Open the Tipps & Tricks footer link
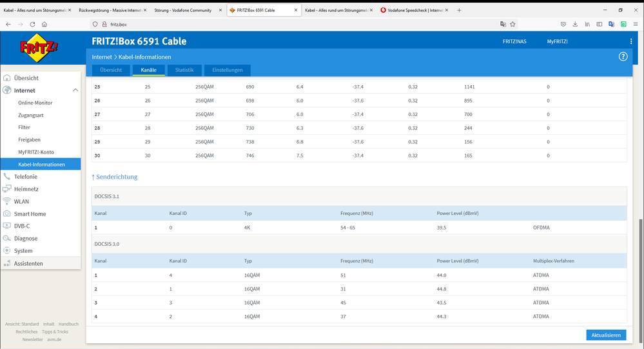 click(55, 332)
